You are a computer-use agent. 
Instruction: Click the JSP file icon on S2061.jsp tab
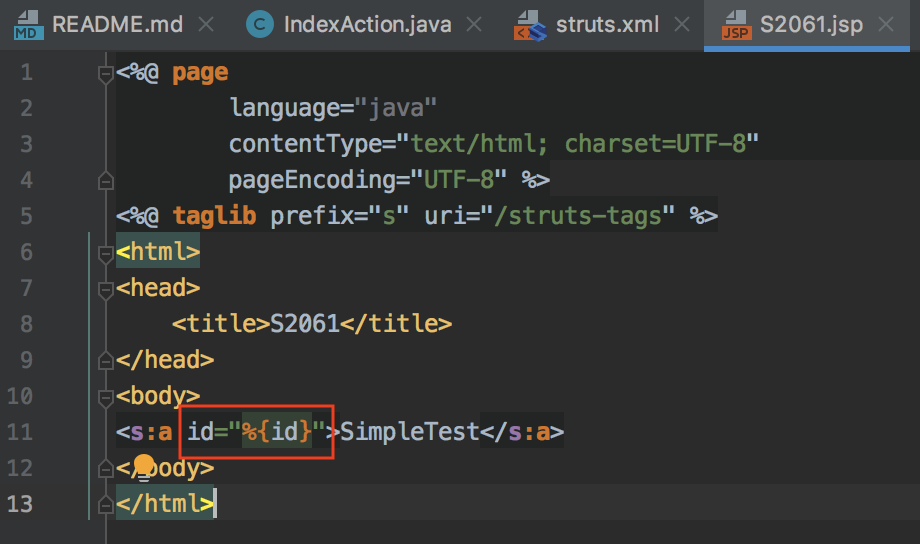coord(736,25)
